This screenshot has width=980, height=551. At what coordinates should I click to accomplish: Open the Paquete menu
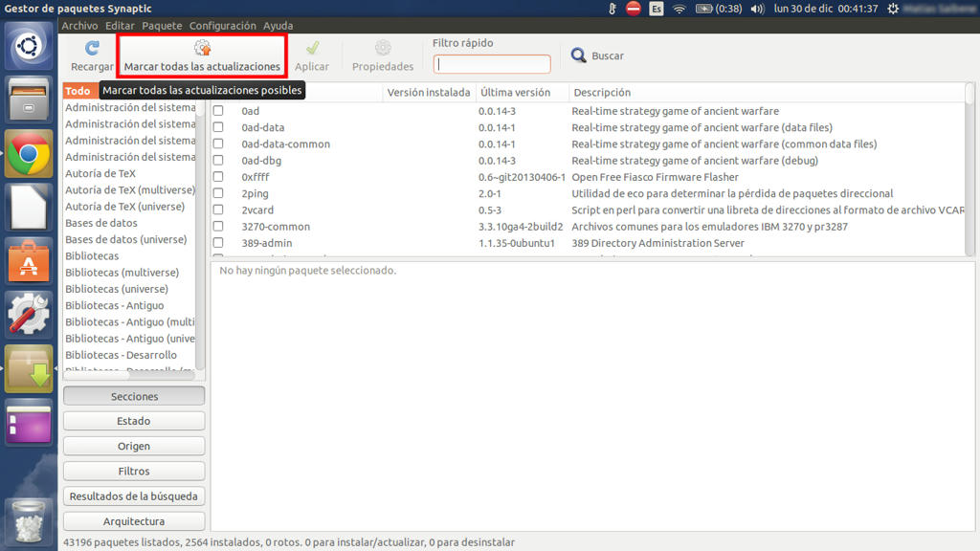162,26
